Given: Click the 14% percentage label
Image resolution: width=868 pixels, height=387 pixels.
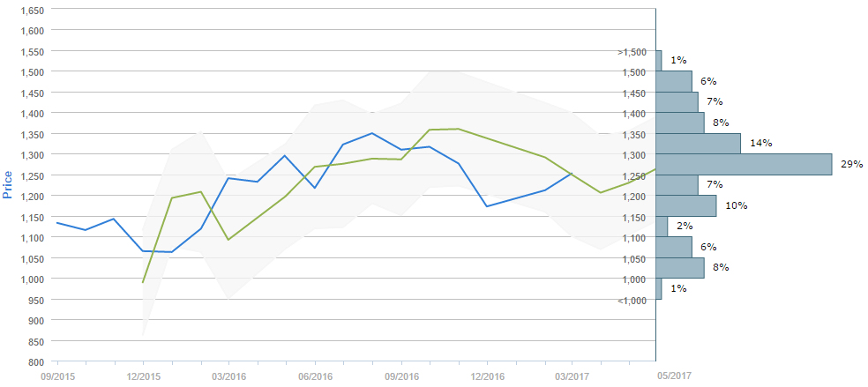Looking at the screenshot, I should pos(759,143).
